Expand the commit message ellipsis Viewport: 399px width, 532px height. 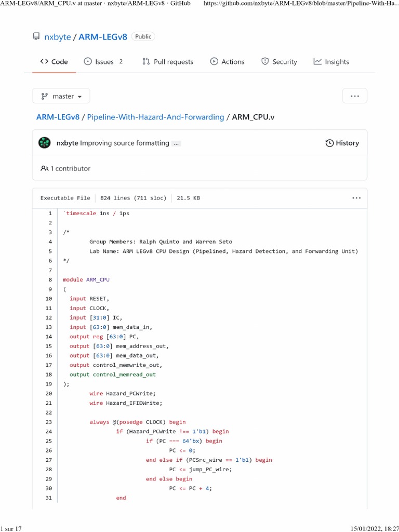pyautogui.click(x=177, y=143)
